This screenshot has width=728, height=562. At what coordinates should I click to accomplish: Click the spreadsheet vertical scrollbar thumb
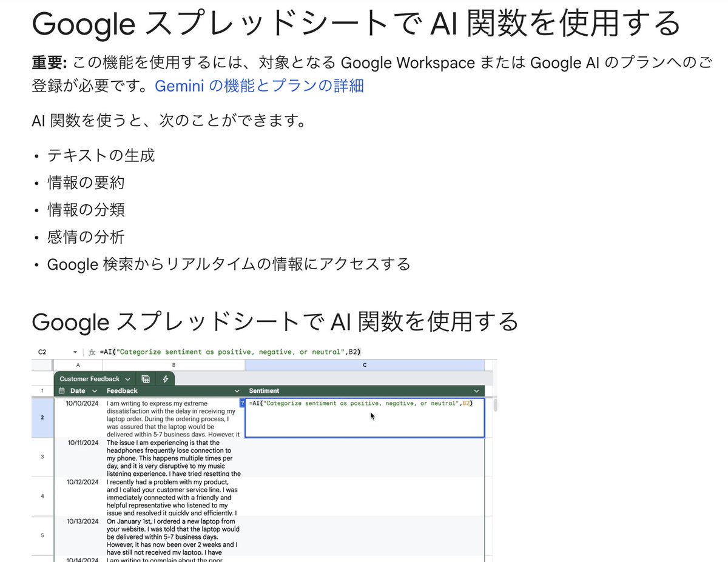coord(495,404)
